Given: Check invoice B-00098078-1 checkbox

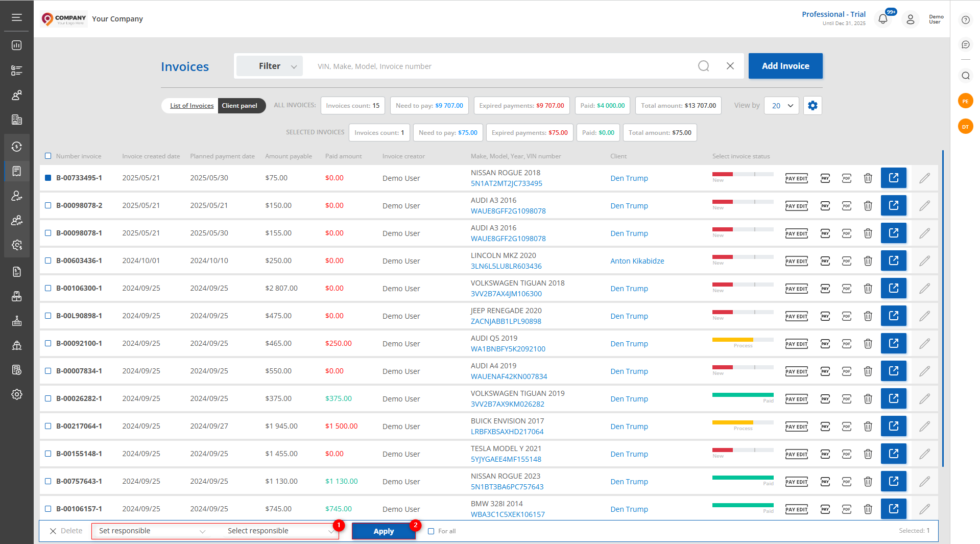Looking at the screenshot, I should click(48, 233).
